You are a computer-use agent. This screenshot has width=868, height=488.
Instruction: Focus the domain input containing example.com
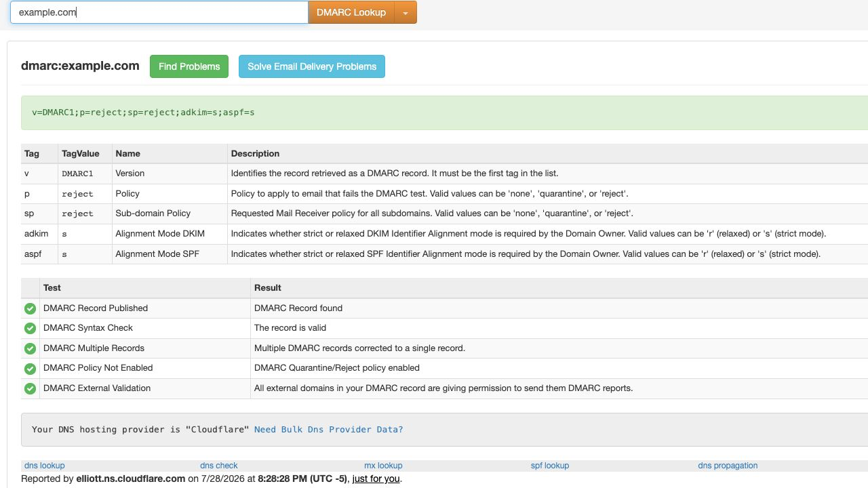click(x=159, y=12)
